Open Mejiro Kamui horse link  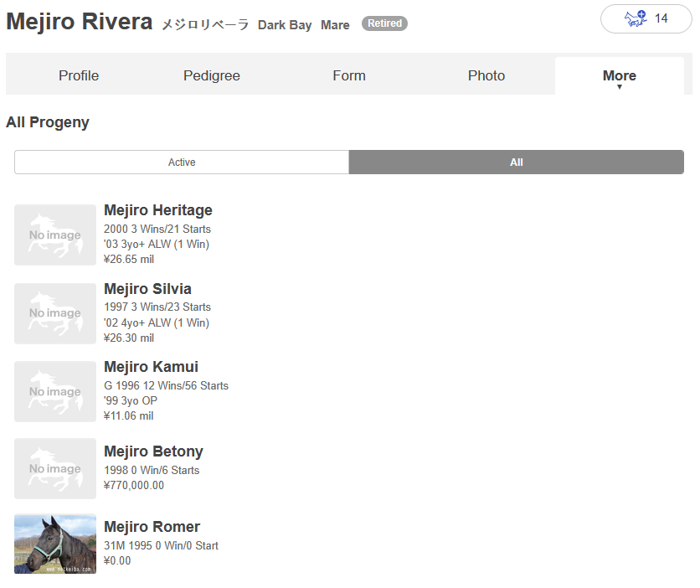tap(151, 367)
